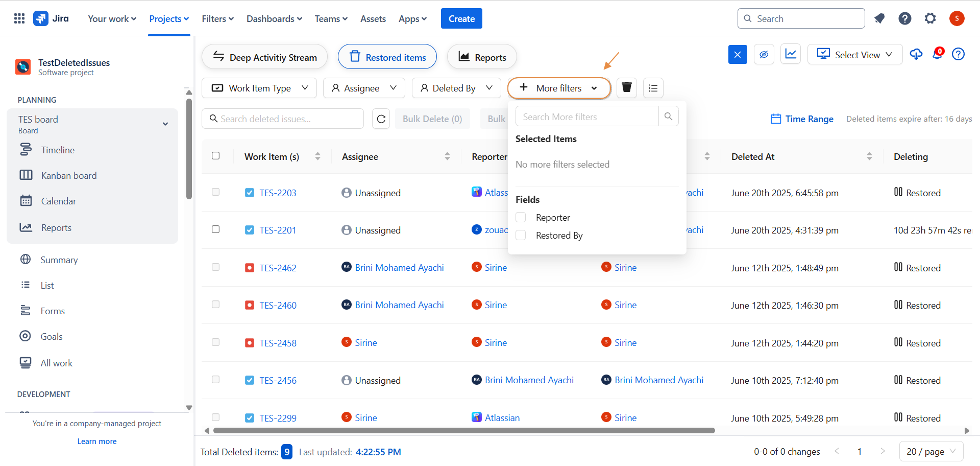Screen dimensions: 980x466
Task: Select the TES-2201 row checkbox
Action: [216, 229]
